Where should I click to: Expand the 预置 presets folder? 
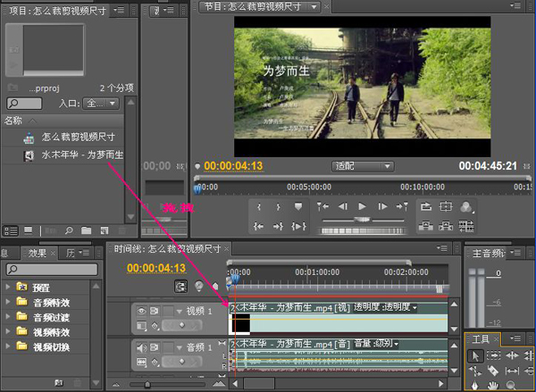coord(8,287)
